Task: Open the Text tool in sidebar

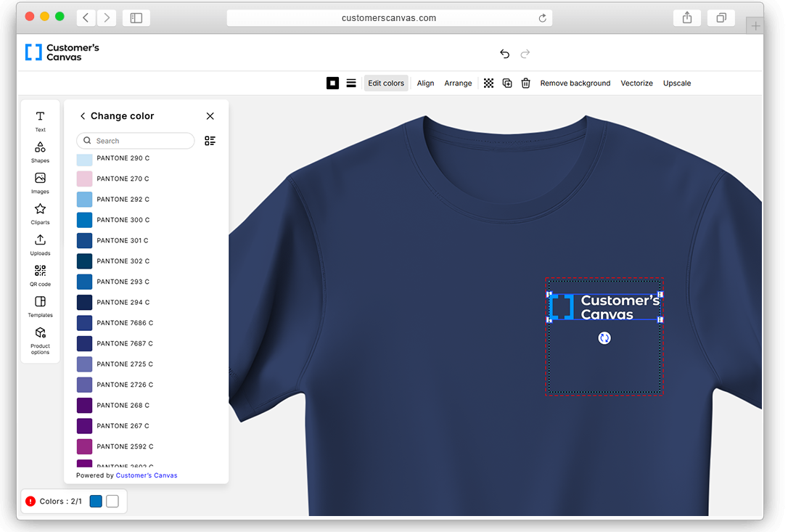Action: [x=40, y=120]
